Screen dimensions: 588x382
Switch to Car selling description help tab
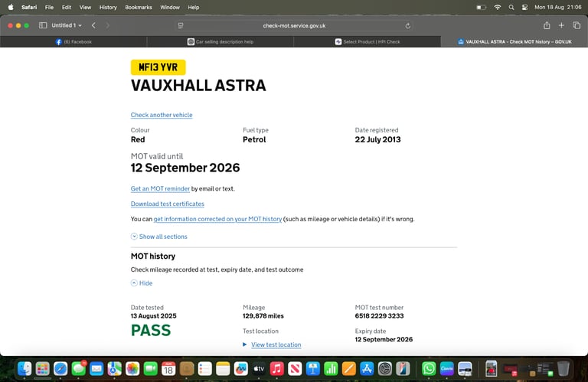[x=220, y=41]
